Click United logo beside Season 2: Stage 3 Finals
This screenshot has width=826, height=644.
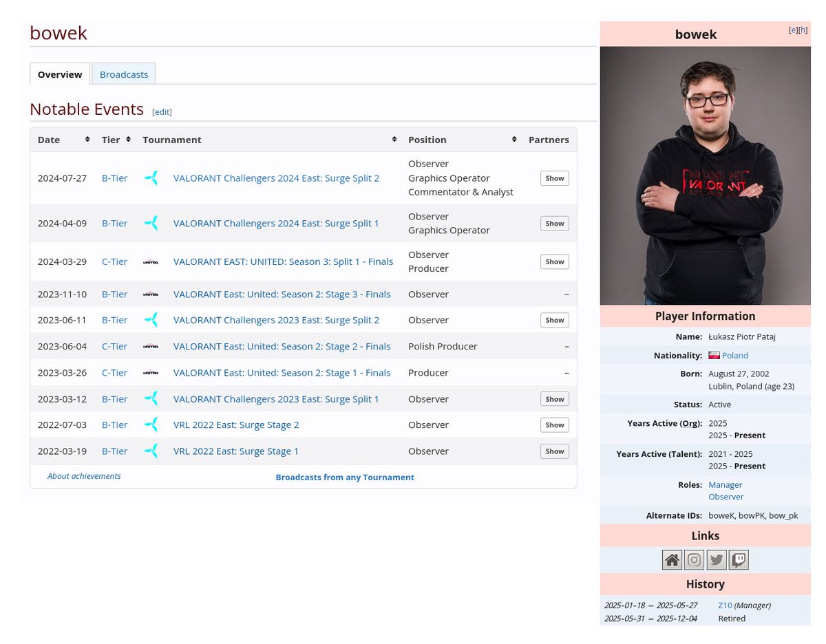(151, 294)
